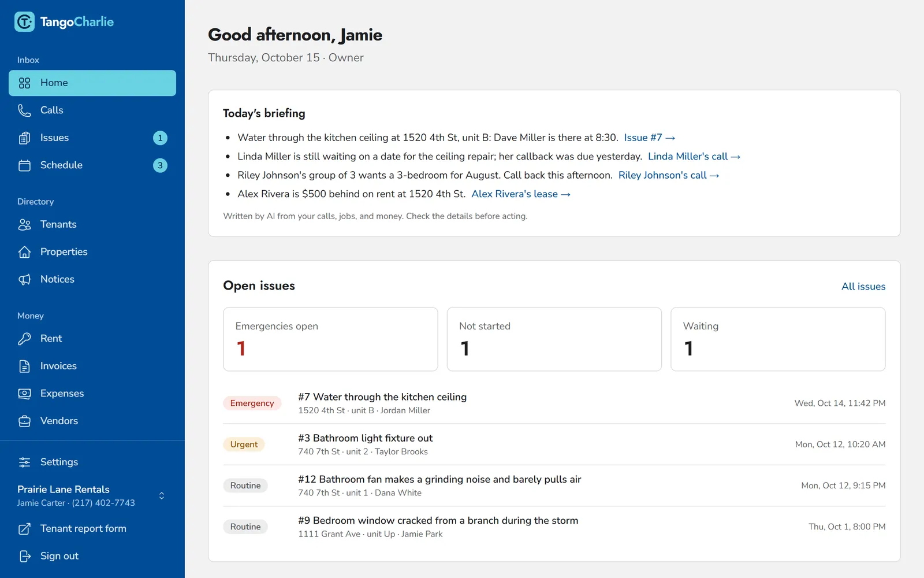Click the TangoCharlie logo icon
The height and width of the screenshot is (578, 924).
coord(24,22)
